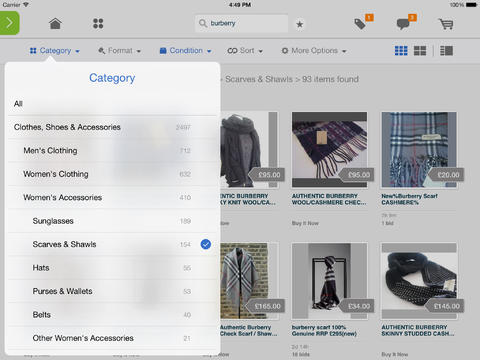Image resolution: width=480 pixels, height=360 pixels.
Task: Click the £20.00 price tag
Action: click(x=446, y=175)
